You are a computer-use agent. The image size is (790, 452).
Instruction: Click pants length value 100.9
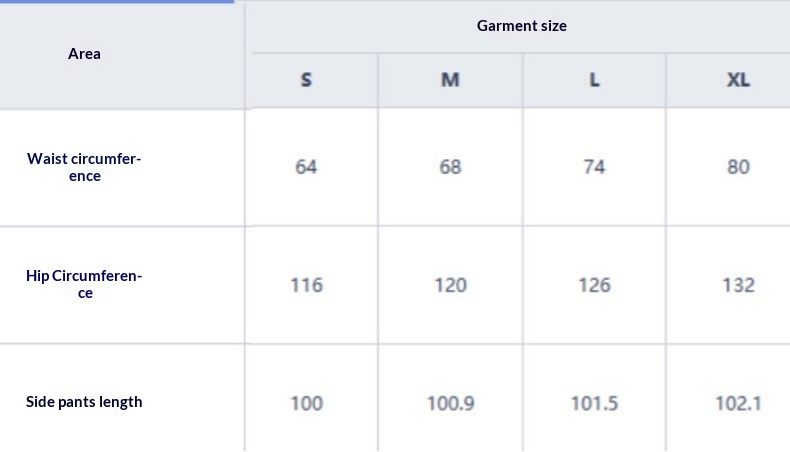tap(450, 403)
